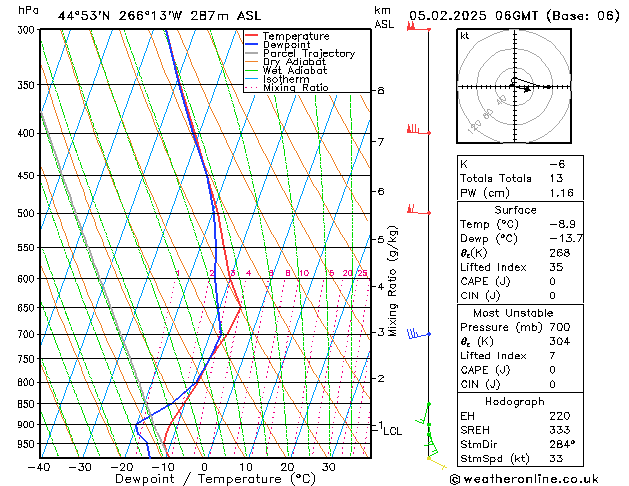Click the yellow surface wind barb
The image size is (629, 486).
click(437, 462)
